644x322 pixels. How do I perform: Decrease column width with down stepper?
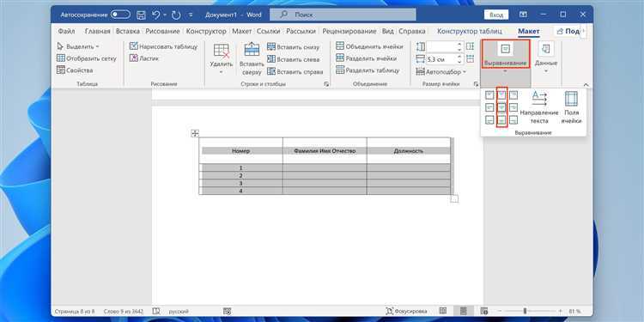coord(460,62)
